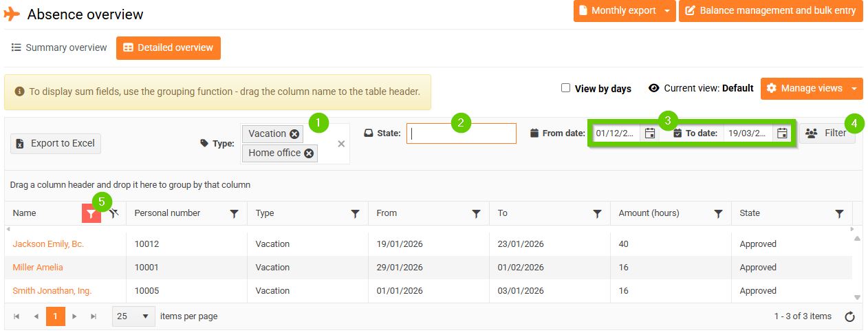Remove the Vacation type tag
Screen dimensions: 868x335
[294, 134]
